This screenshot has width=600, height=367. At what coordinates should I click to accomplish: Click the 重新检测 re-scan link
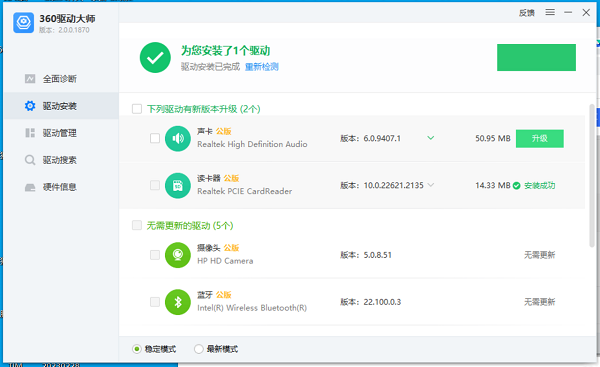(x=261, y=67)
